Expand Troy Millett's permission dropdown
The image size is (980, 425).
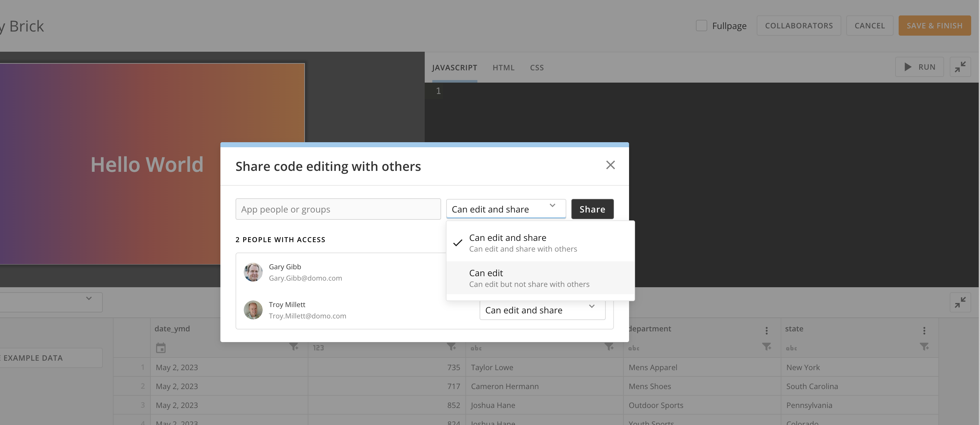point(542,310)
